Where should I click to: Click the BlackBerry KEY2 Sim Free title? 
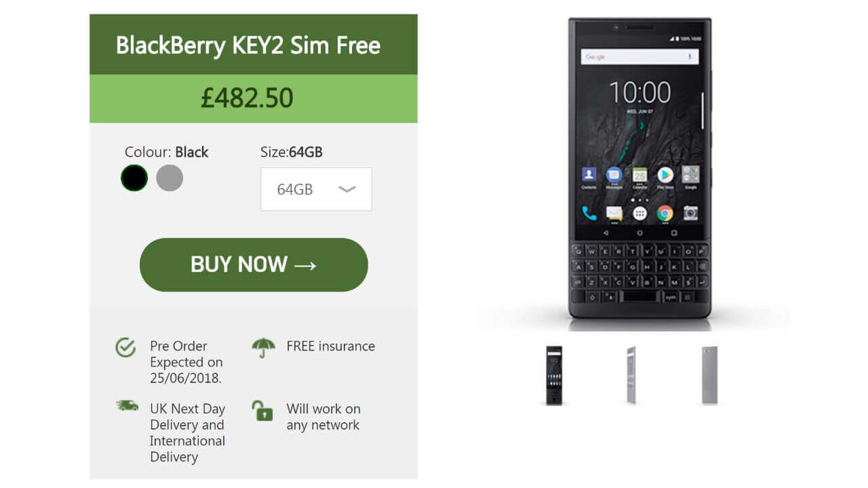[x=248, y=45]
